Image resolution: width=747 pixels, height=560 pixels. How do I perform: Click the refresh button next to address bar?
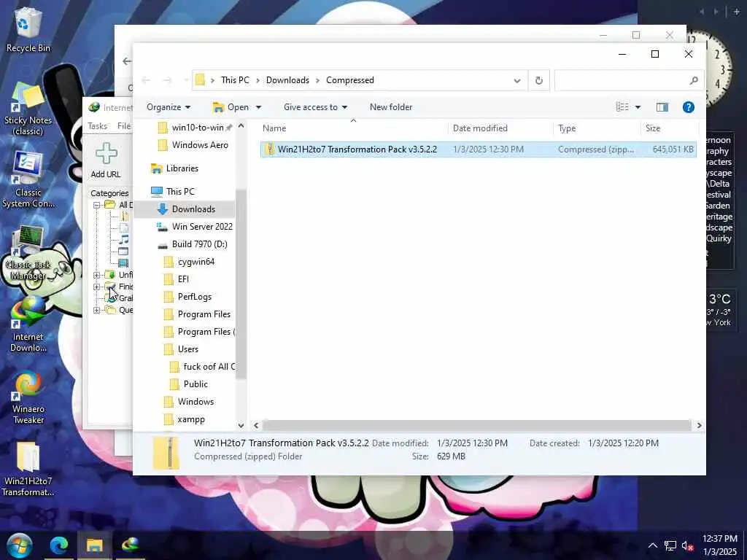pyautogui.click(x=539, y=80)
